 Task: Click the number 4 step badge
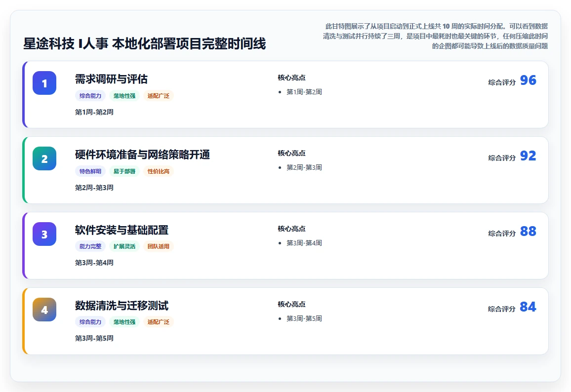pos(44,310)
